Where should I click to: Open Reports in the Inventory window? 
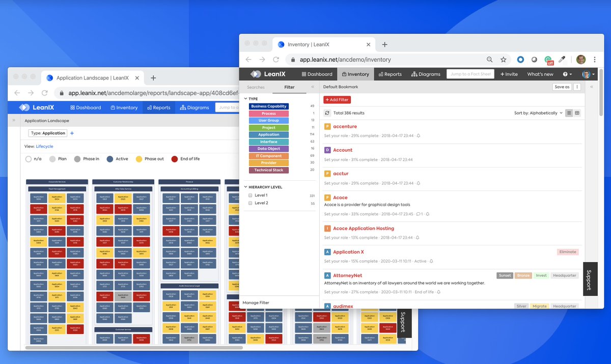[391, 74]
